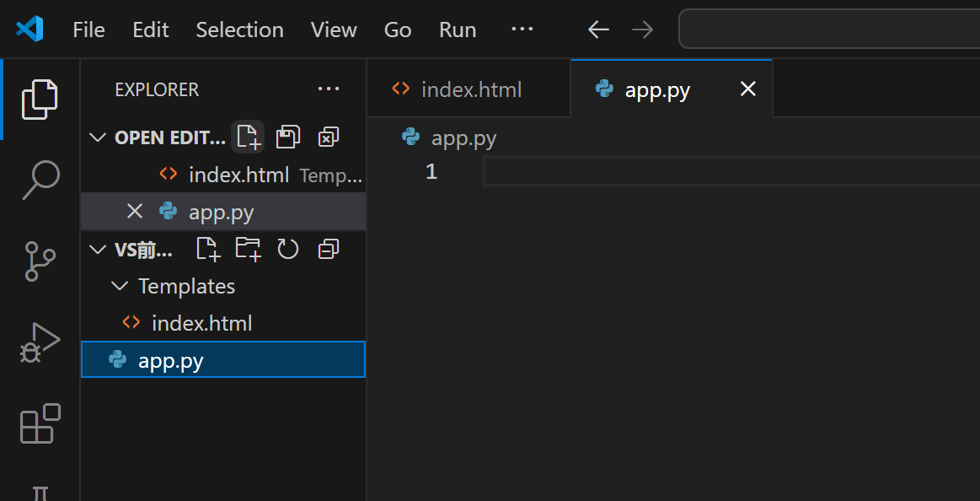The height and width of the screenshot is (501, 980).
Task: Open the Run and Debug view
Action: [x=40, y=342]
